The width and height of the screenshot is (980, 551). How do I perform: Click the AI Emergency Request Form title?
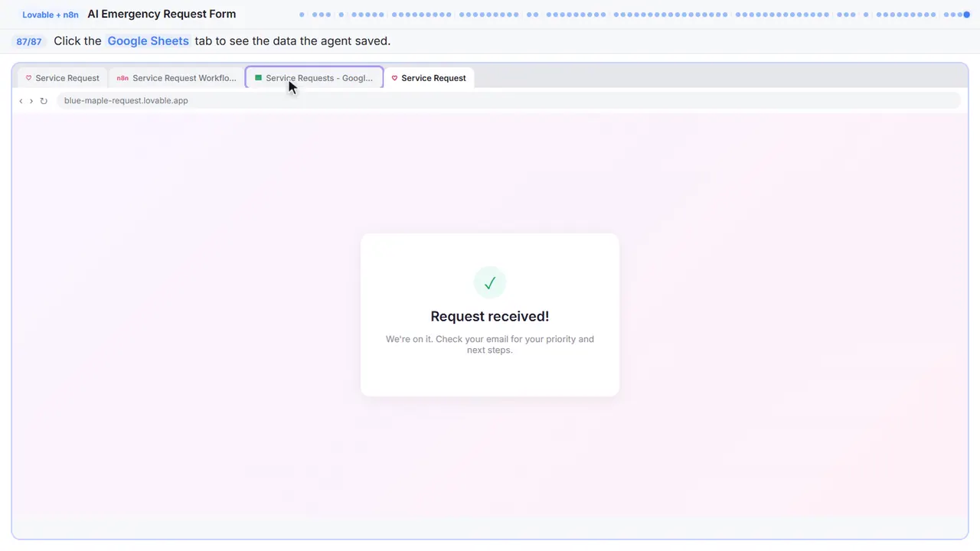coord(162,14)
